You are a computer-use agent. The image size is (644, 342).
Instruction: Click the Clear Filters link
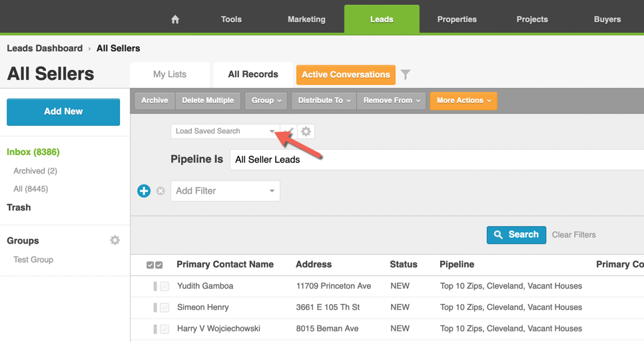click(x=573, y=235)
